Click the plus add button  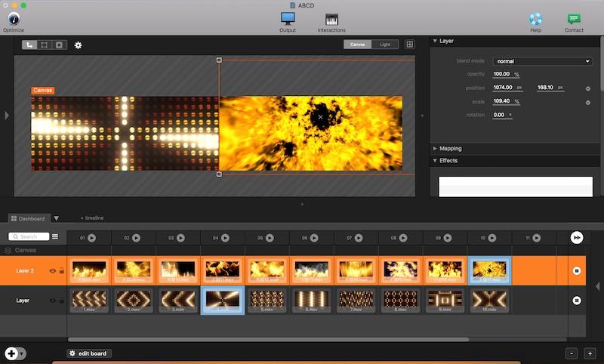[x=11, y=353]
